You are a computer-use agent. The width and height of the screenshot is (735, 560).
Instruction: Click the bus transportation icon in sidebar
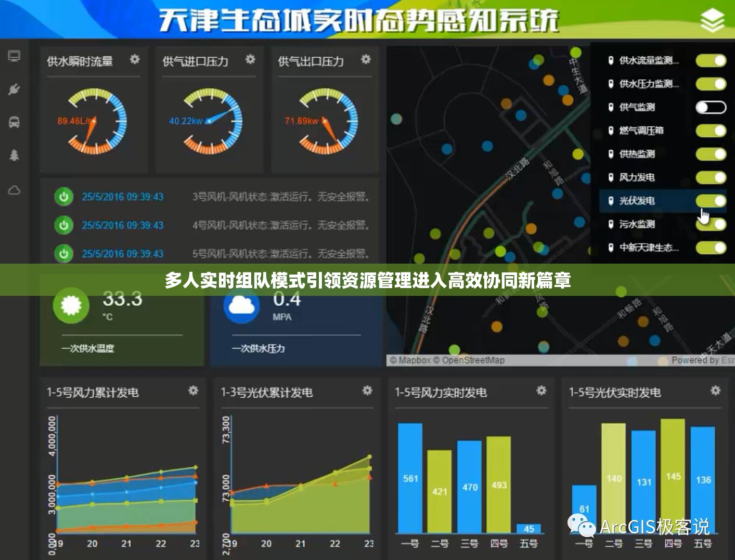point(14,123)
